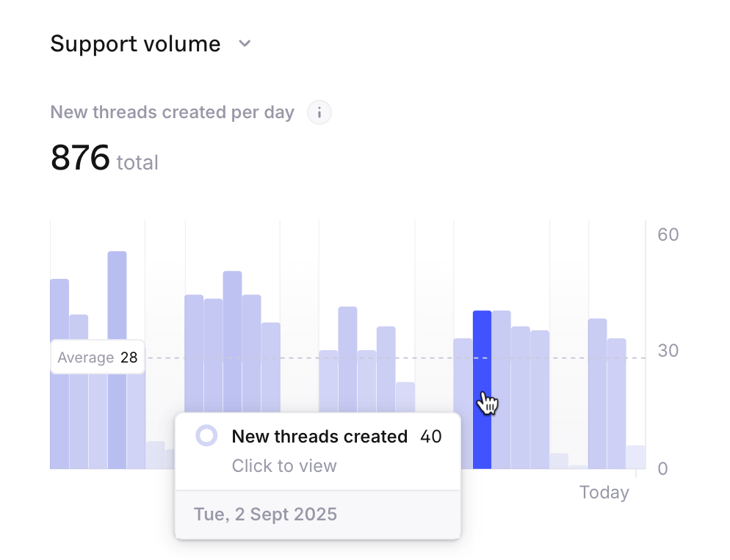Expand the Support volume dropdown chevron
Image resolution: width=730 pixels, height=560 pixels.
tap(245, 44)
